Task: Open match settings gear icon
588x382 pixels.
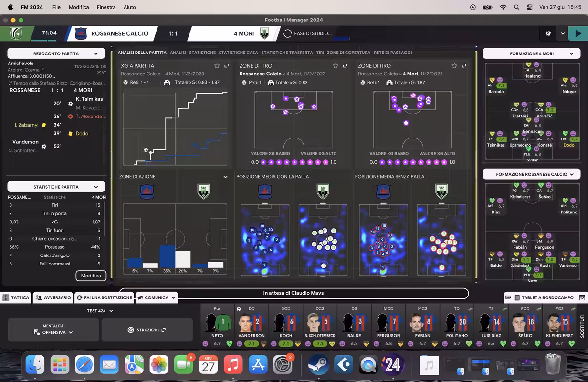Action: coord(548,33)
